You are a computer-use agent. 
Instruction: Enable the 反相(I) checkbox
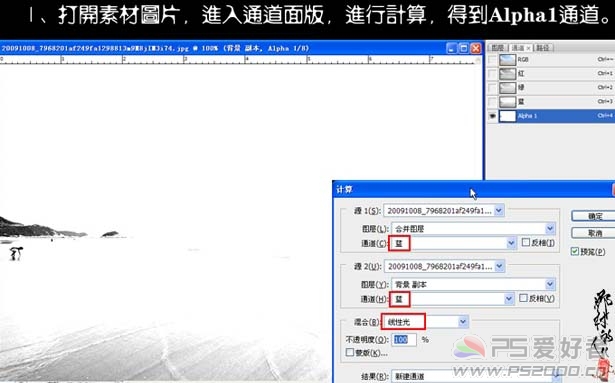tap(526, 243)
